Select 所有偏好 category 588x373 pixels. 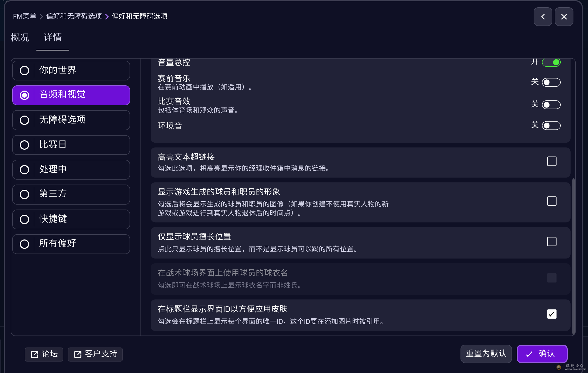click(x=71, y=244)
